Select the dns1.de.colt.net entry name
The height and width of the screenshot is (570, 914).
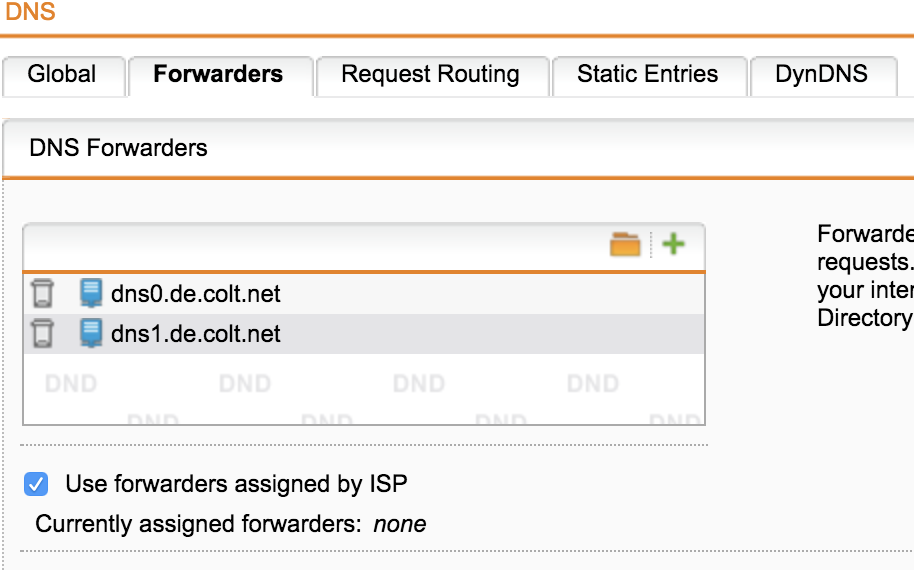coord(196,334)
